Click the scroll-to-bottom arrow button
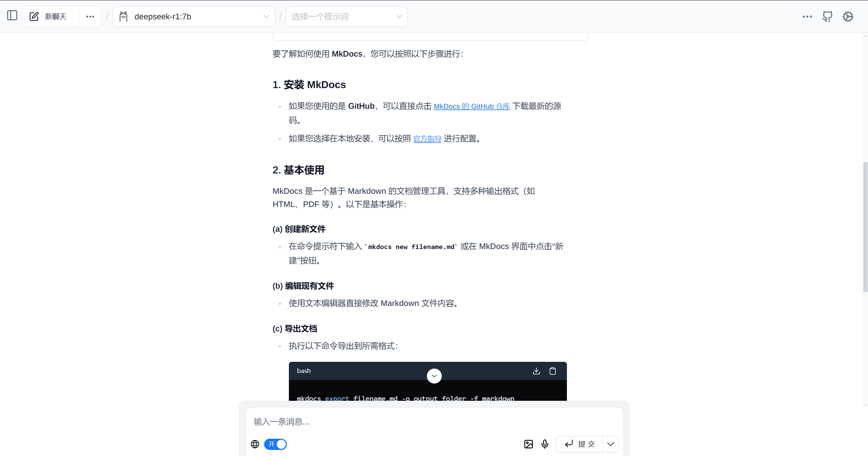The width and height of the screenshot is (868, 456). click(x=434, y=376)
